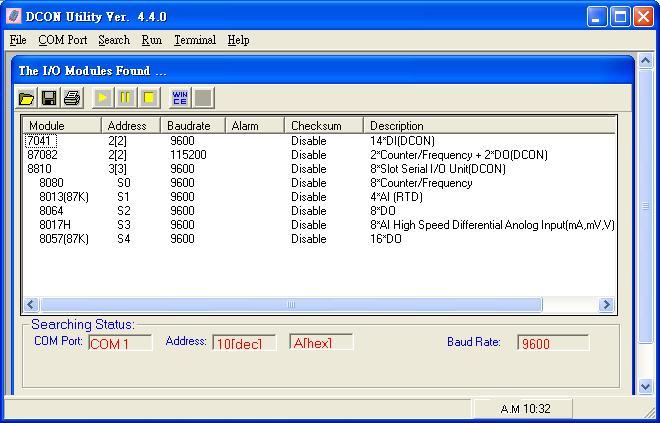
Task: Click the horizontal scrollbar thumb of the list
Action: (x=291, y=304)
